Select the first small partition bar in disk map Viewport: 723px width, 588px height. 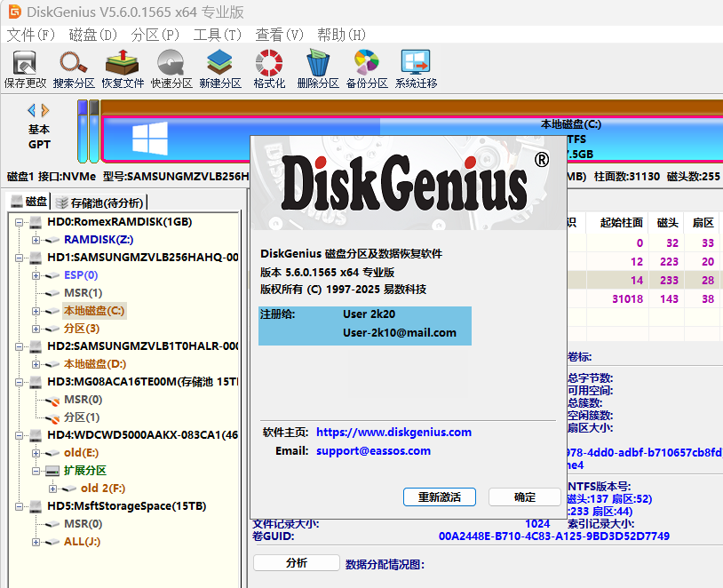click(83, 131)
